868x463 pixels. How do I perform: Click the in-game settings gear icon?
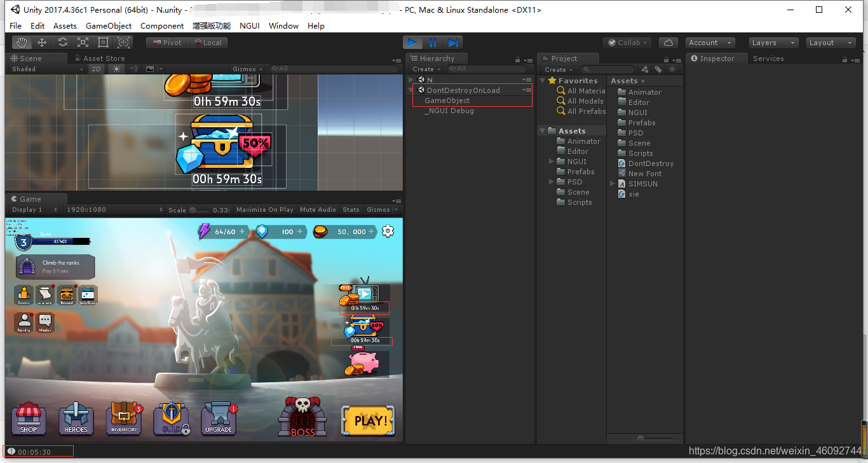pyautogui.click(x=388, y=231)
